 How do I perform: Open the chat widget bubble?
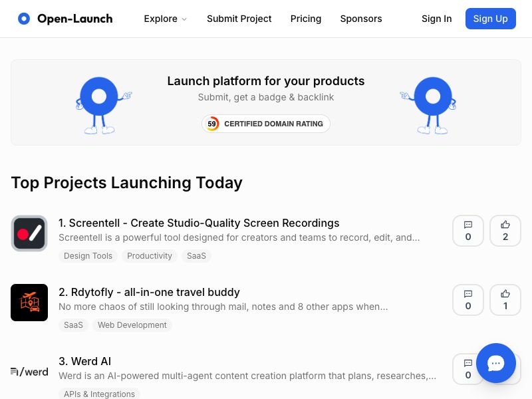pyautogui.click(x=496, y=364)
